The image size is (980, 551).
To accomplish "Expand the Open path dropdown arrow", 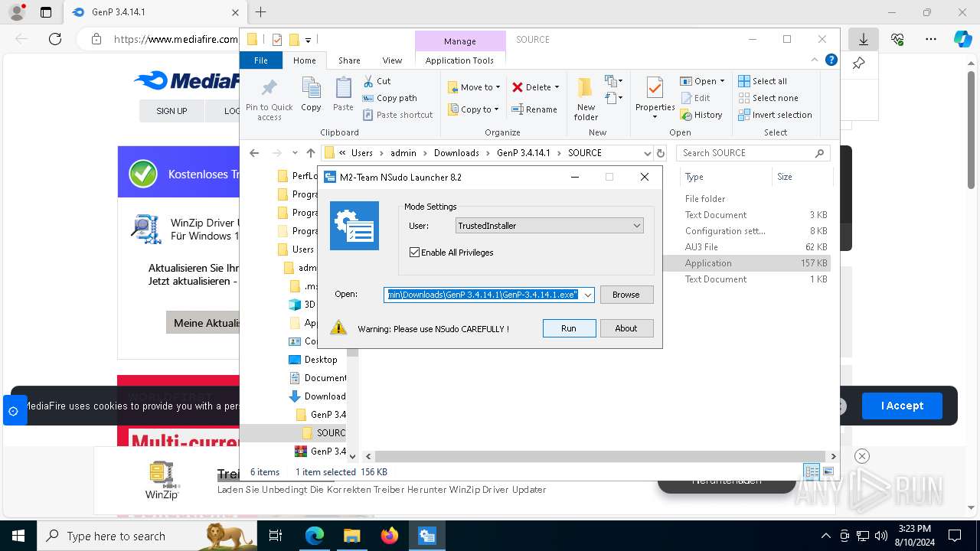I will coord(588,295).
